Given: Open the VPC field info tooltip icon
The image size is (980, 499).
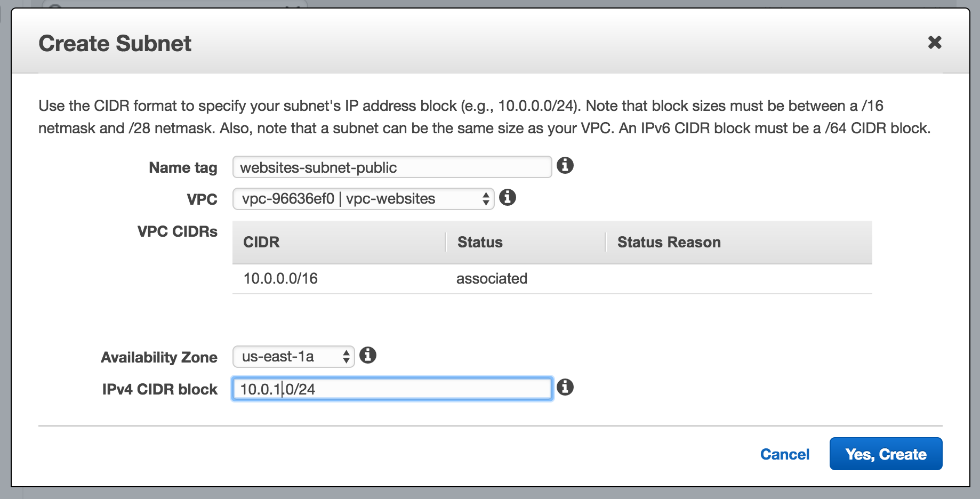Looking at the screenshot, I should [x=508, y=198].
